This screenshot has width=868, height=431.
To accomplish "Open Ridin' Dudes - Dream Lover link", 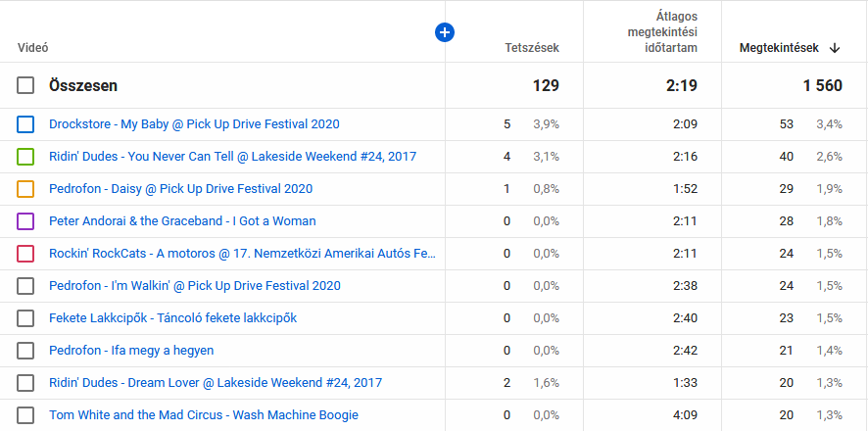I will (215, 383).
